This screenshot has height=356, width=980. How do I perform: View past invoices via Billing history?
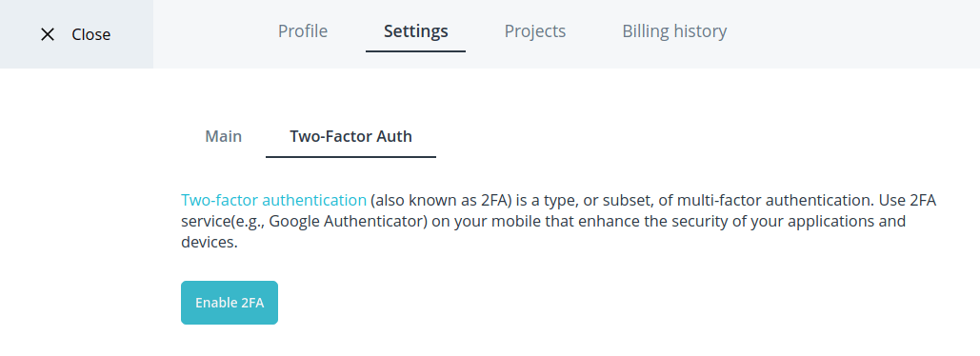pyautogui.click(x=674, y=31)
